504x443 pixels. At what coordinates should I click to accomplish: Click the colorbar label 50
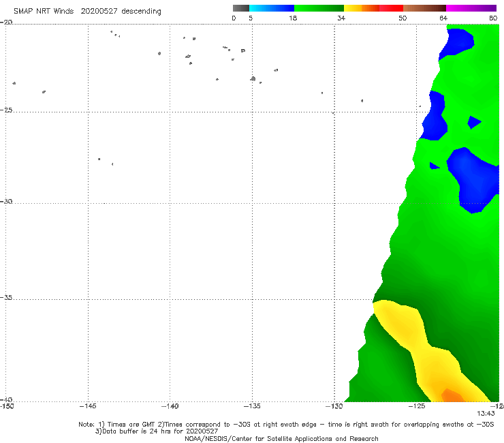[403, 18]
